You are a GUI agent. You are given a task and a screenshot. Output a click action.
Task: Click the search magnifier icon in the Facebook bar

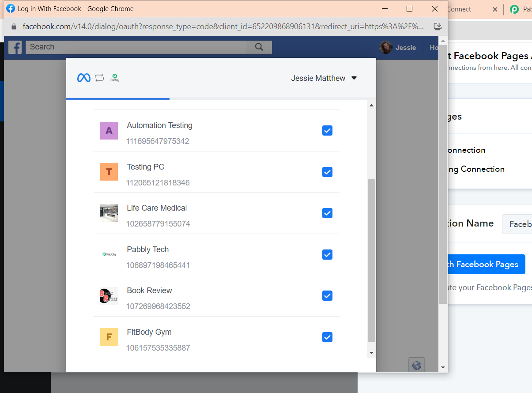259,47
